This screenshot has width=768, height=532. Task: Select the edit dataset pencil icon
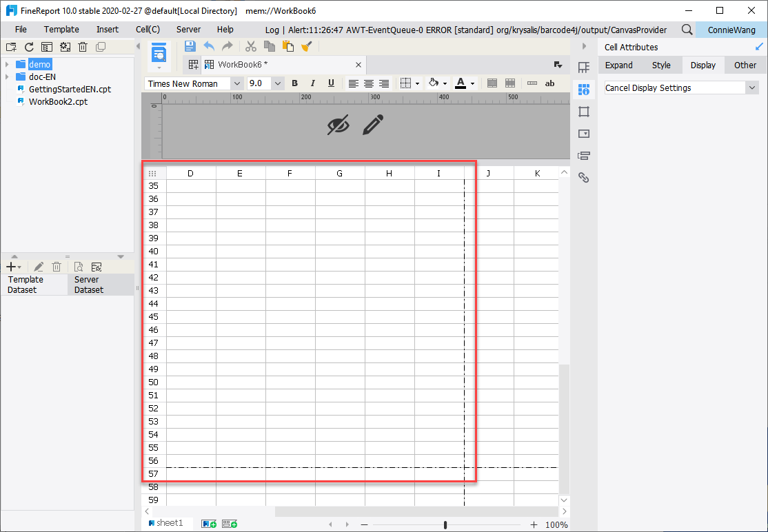[x=39, y=266]
